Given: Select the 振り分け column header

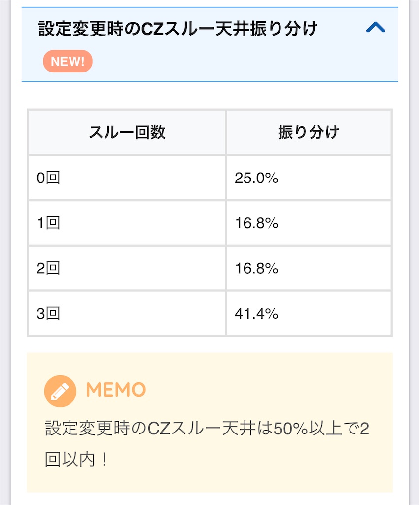Looking at the screenshot, I should click(309, 132).
